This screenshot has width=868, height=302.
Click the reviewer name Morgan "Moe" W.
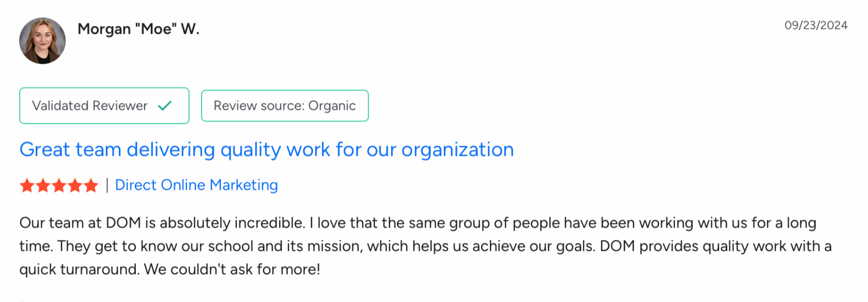click(x=138, y=29)
